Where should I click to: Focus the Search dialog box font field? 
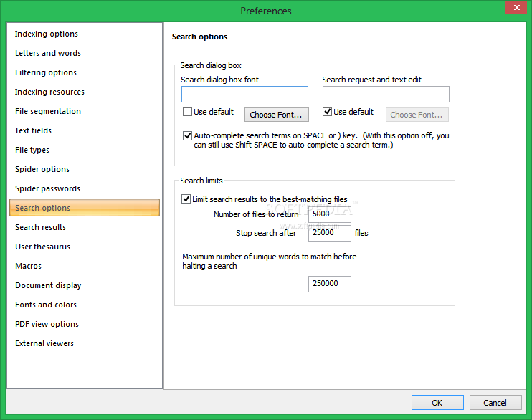coord(244,95)
